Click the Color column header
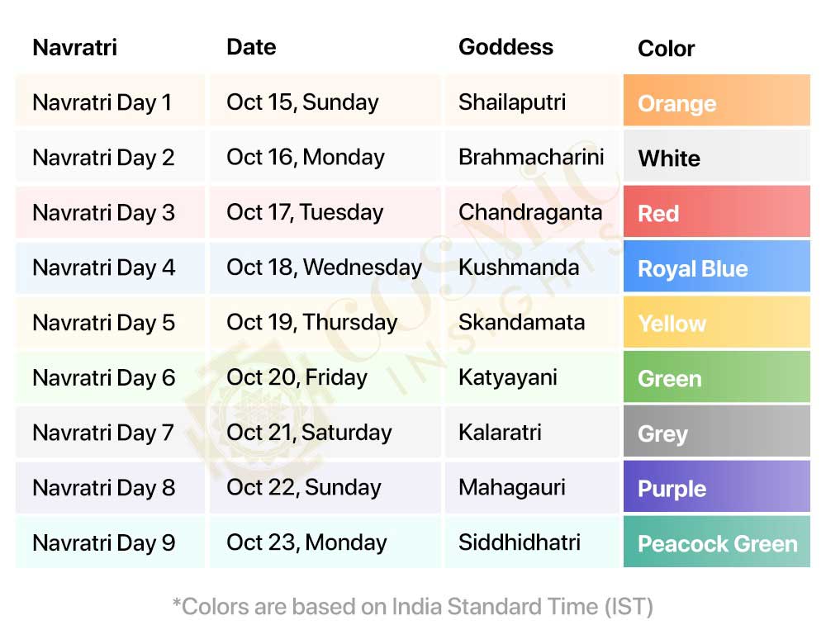 coord(666,49)
